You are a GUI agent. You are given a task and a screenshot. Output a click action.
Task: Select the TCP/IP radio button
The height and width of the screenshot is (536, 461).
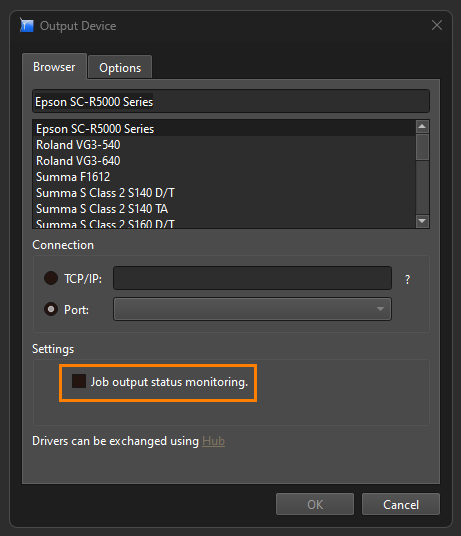[51, 278]
